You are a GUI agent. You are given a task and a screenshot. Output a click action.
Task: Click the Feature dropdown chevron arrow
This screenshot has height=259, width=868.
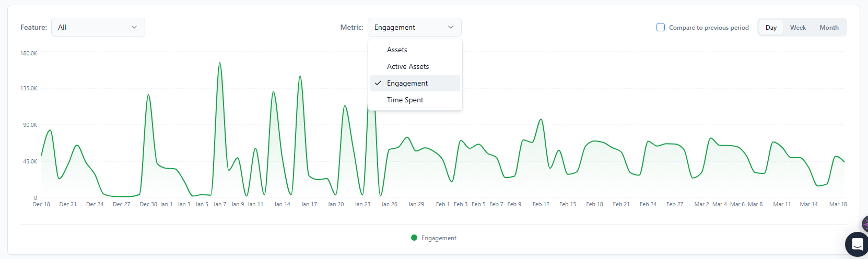click(x=134, y=27)
